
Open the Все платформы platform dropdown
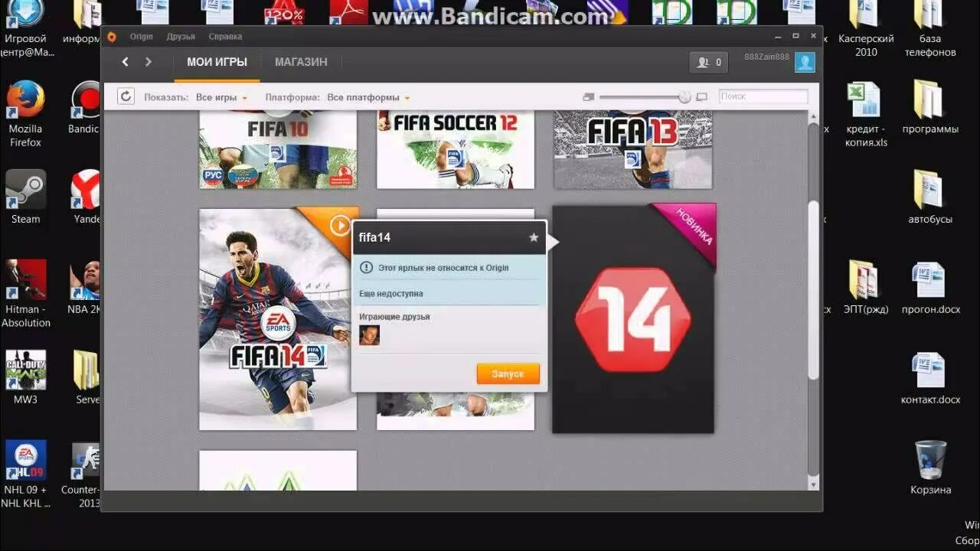[368, 97]
